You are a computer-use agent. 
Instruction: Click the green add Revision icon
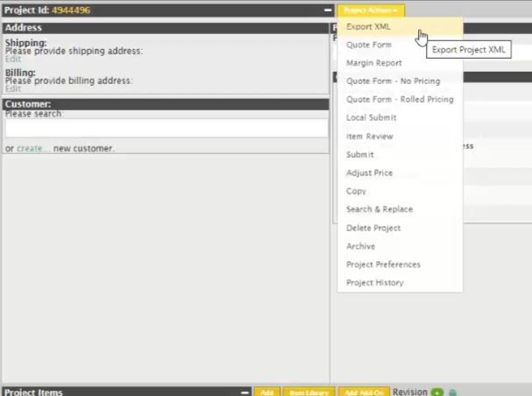tap(437, 392)
